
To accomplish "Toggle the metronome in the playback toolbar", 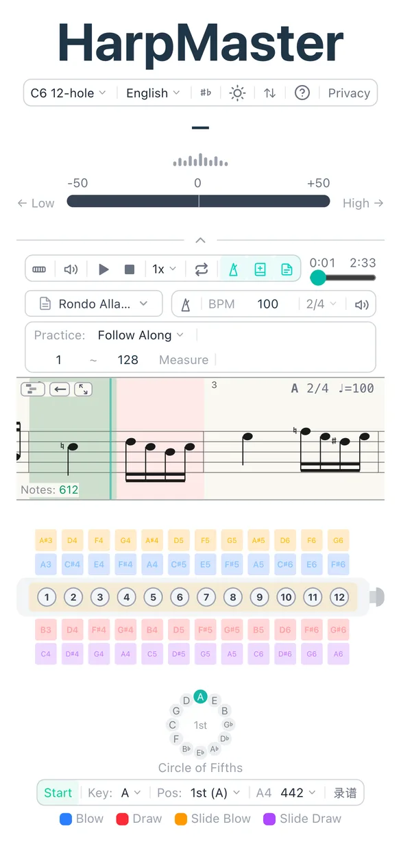I will pos(234,269).
